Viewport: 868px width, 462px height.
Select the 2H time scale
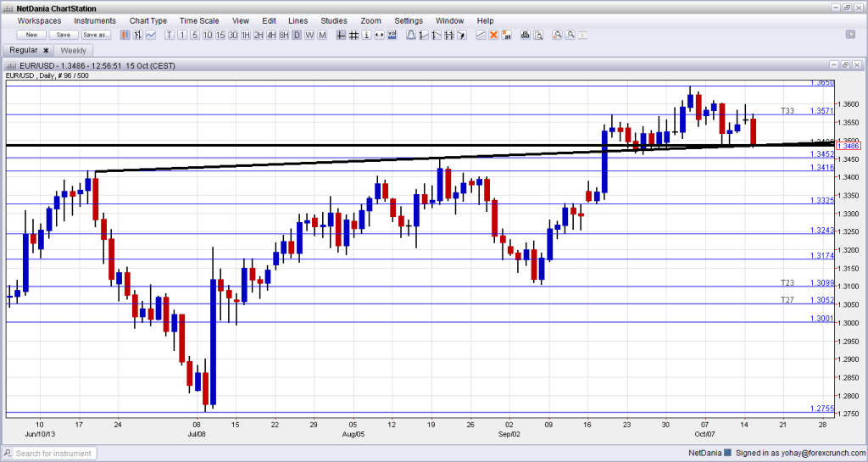point(259,35)
